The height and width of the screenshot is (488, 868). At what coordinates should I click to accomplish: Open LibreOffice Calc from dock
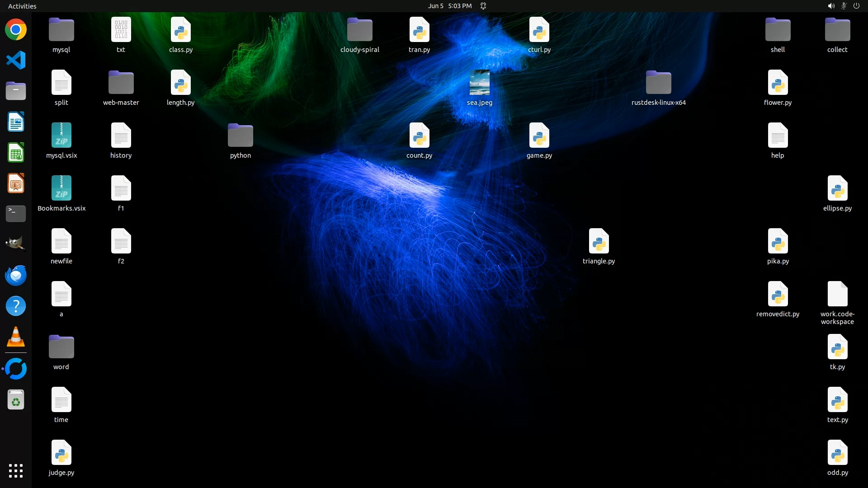click(16, 153)
